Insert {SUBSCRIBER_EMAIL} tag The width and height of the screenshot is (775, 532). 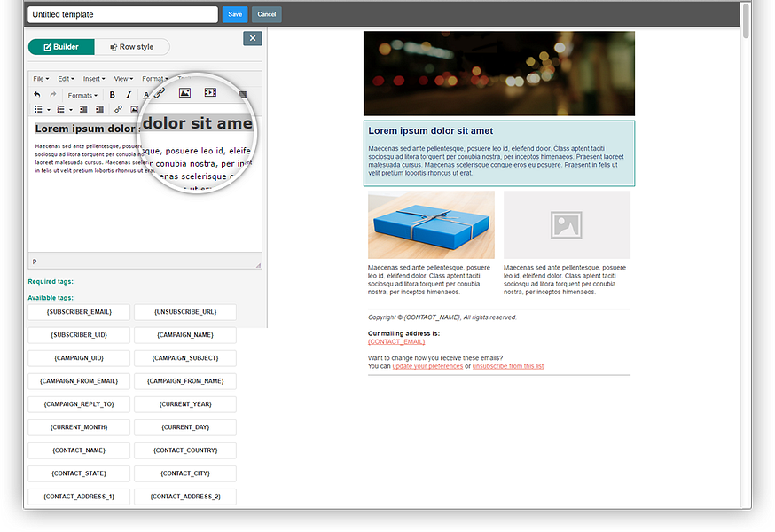tap(79, 312)
